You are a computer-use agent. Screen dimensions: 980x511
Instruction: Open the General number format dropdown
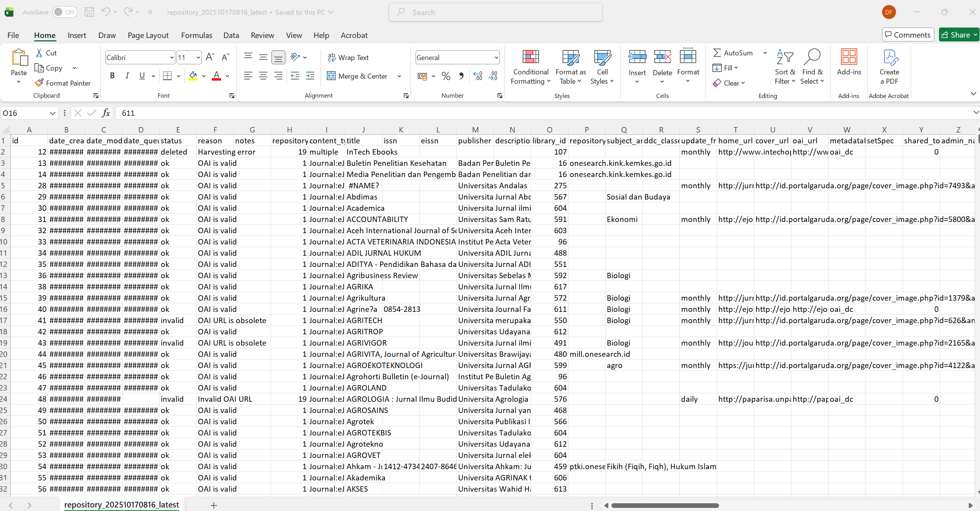(496, 58)
